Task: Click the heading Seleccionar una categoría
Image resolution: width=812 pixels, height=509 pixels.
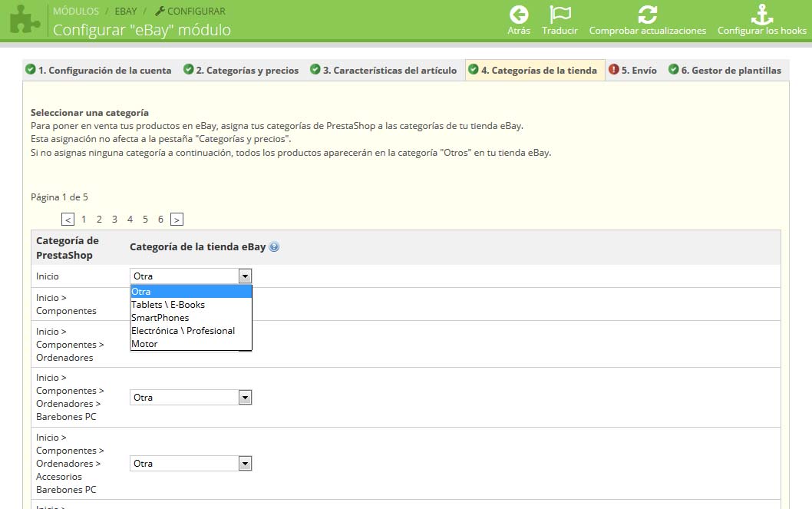Action: 90,113
